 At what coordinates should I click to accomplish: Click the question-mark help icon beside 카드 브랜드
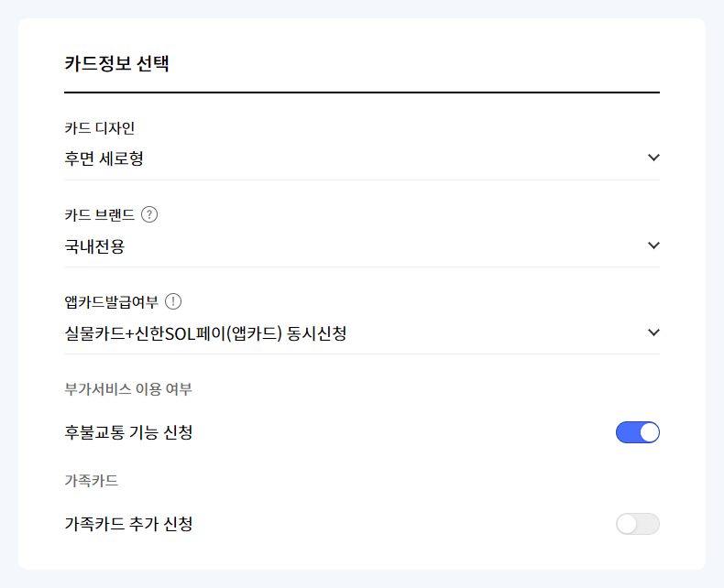click(x=149, y=214)
